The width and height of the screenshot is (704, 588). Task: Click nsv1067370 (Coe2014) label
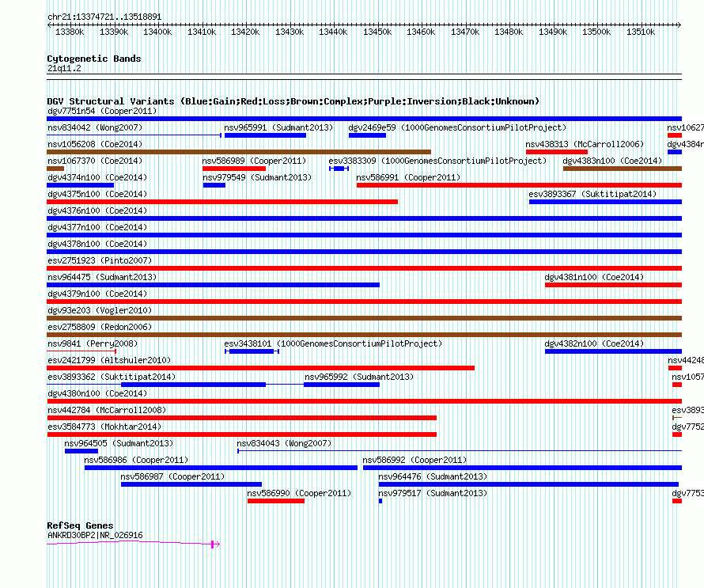tap(95, 161)
